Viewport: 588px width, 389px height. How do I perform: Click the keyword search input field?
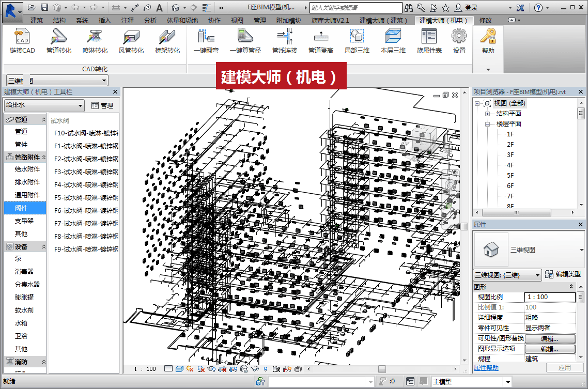[x=355, y=8]
